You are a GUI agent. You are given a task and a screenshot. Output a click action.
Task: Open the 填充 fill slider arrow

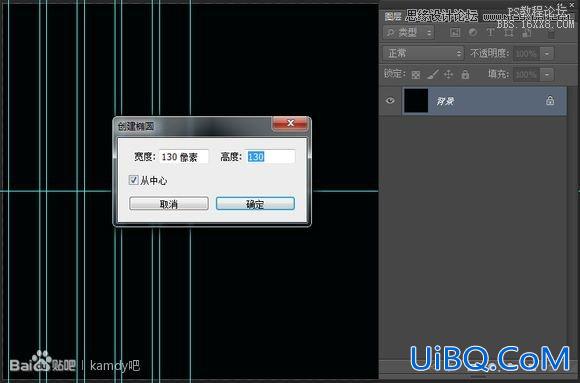(547, 74)
